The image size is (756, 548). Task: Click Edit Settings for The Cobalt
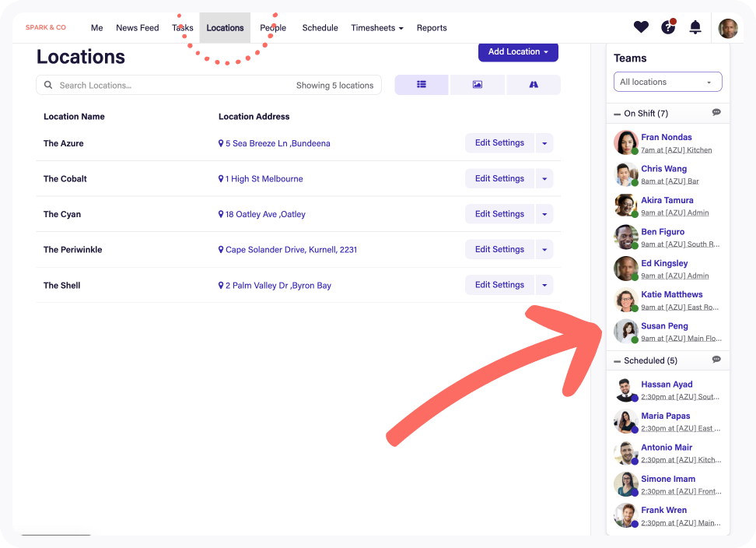499,178
